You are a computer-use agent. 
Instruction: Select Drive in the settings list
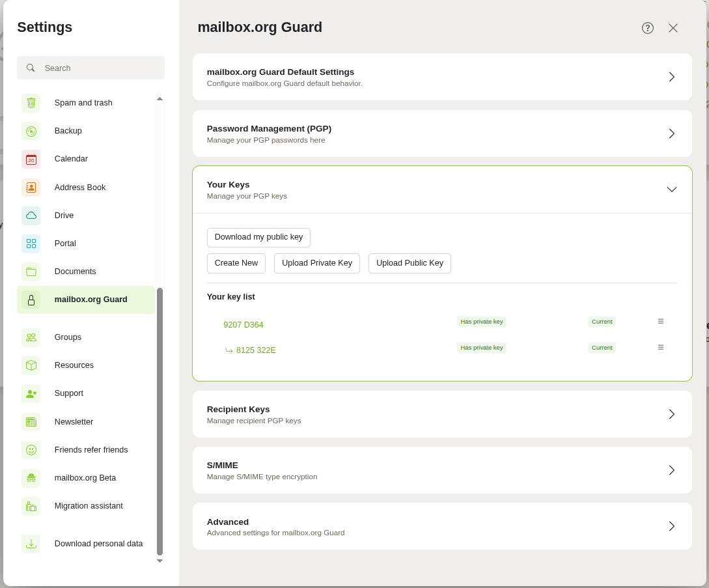86,216
